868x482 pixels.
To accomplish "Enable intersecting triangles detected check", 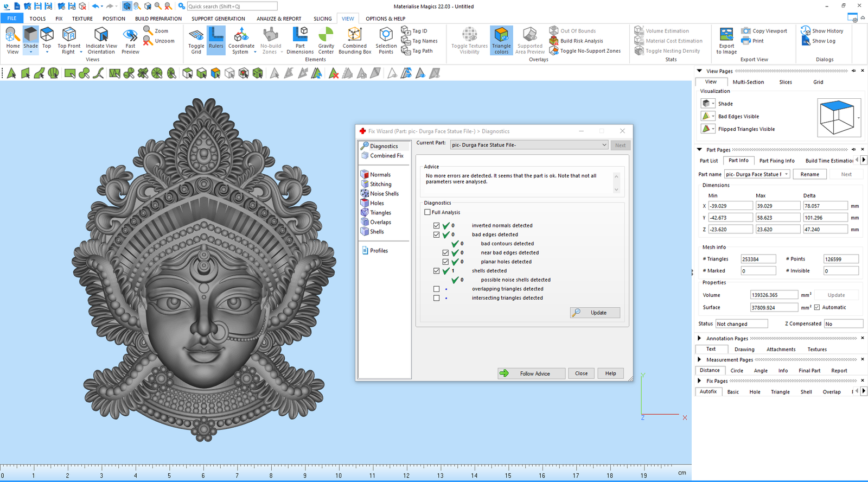I will pyautogui.click(x=437, y=298).
